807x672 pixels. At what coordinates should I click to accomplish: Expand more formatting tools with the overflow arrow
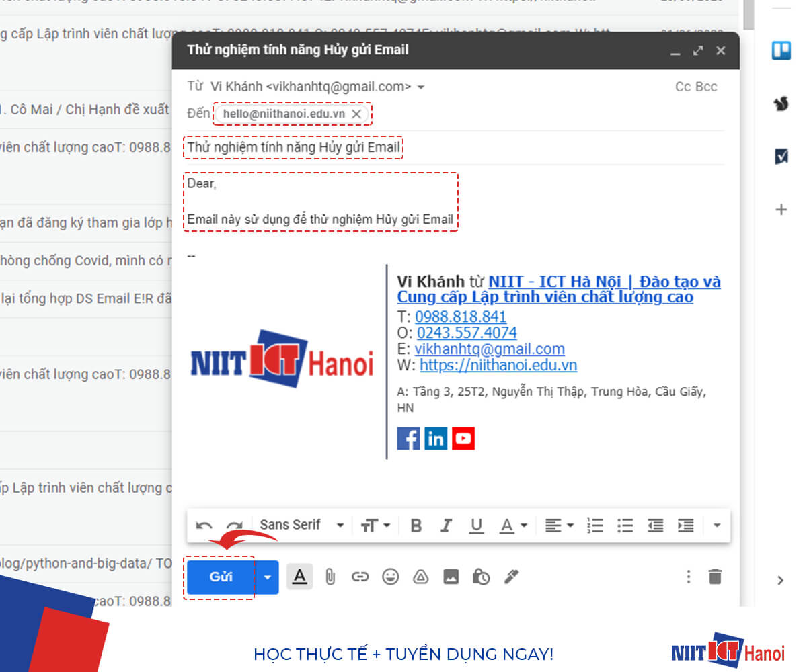pyautogui.click(x=716, y=525)
